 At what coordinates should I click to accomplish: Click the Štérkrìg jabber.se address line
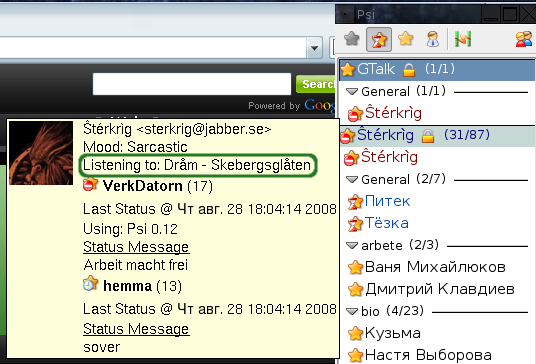[x=177, y=129]
